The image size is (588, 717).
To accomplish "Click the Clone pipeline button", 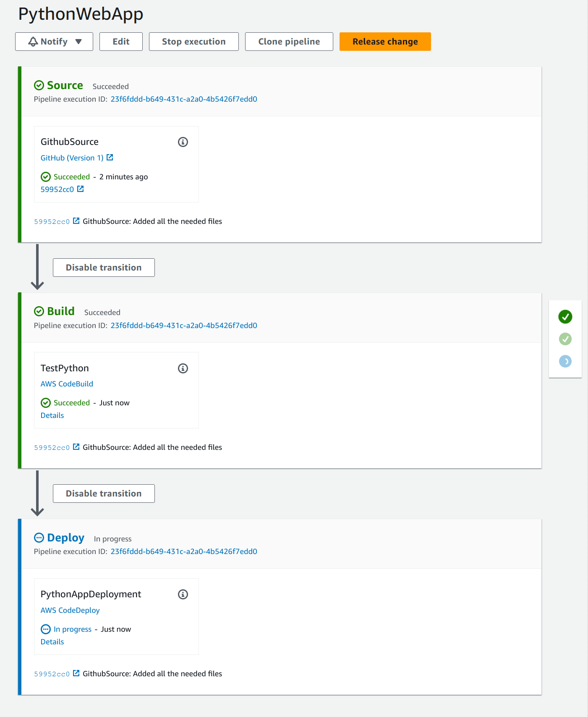I will pyautogui.click(x=289, y=42).
